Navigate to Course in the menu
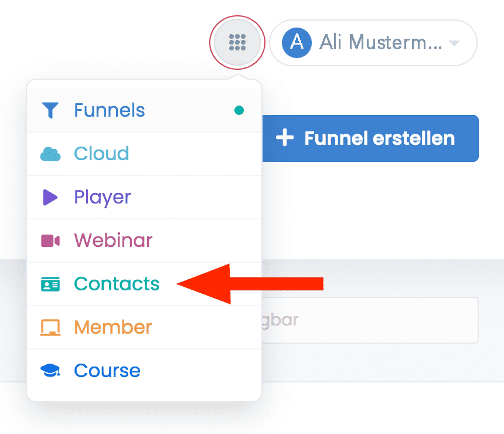Viewport: 504px width, 434px height. pyautogui.click(x=107, y=371)
